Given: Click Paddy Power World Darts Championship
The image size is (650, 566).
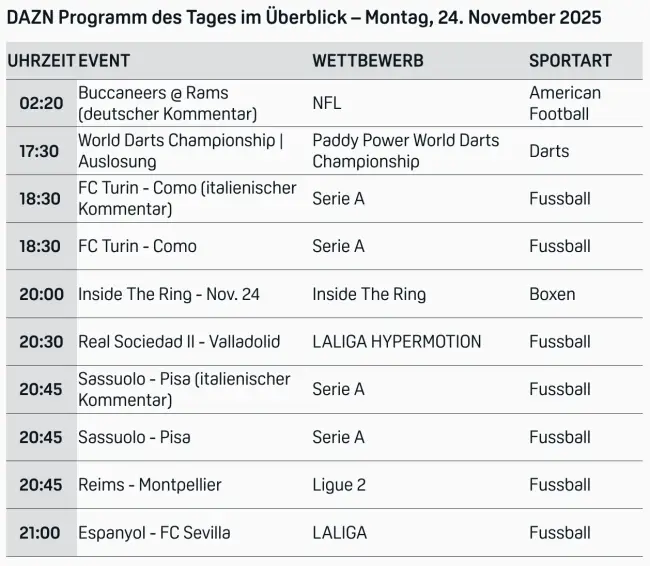Looking at the screenshot, I should pos(405,150).
